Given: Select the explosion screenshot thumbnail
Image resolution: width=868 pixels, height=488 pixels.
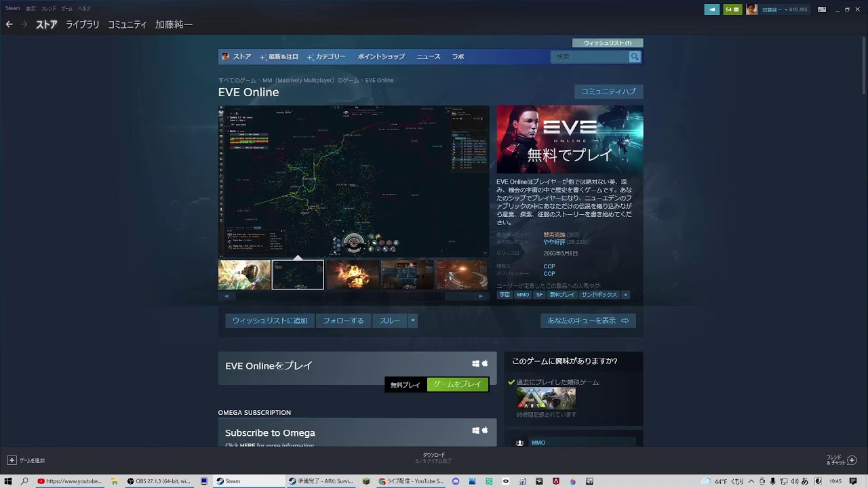Looking at the screenshot, I should 353,274.
